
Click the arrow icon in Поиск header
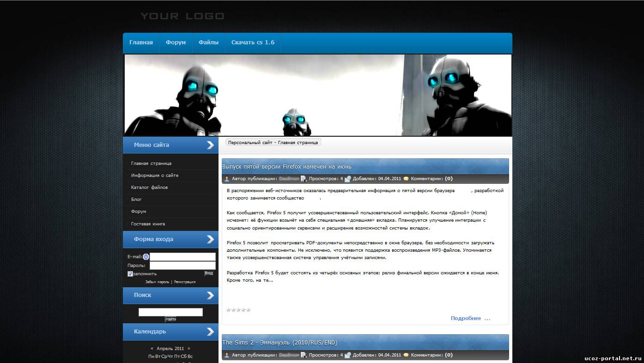210,295
